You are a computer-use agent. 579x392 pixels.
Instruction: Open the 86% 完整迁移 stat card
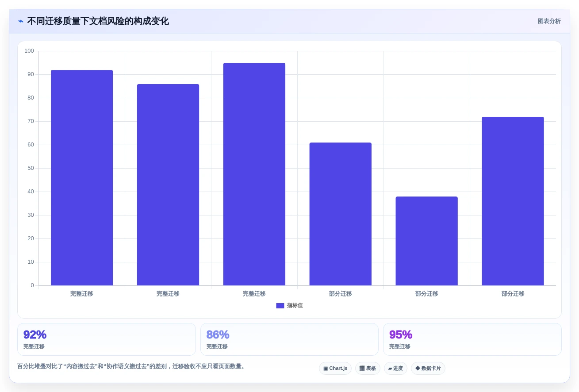(x=289, y=339)
